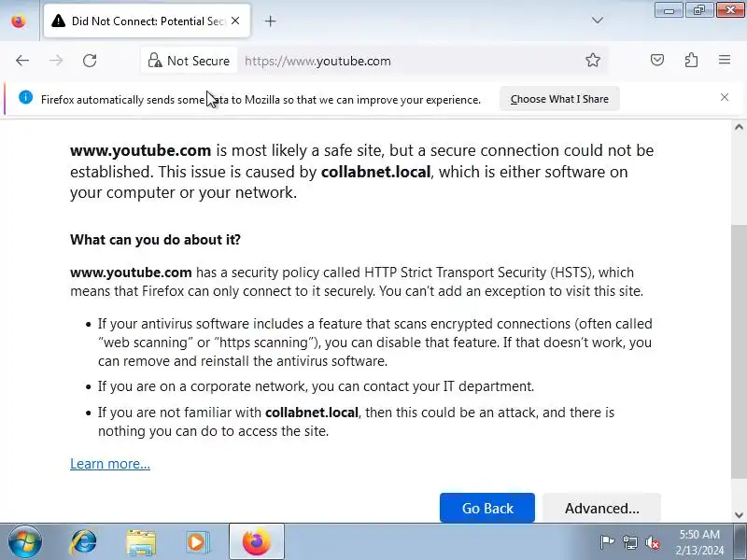
Task: Open a new tab with the plus button
Action: (271, 21)
